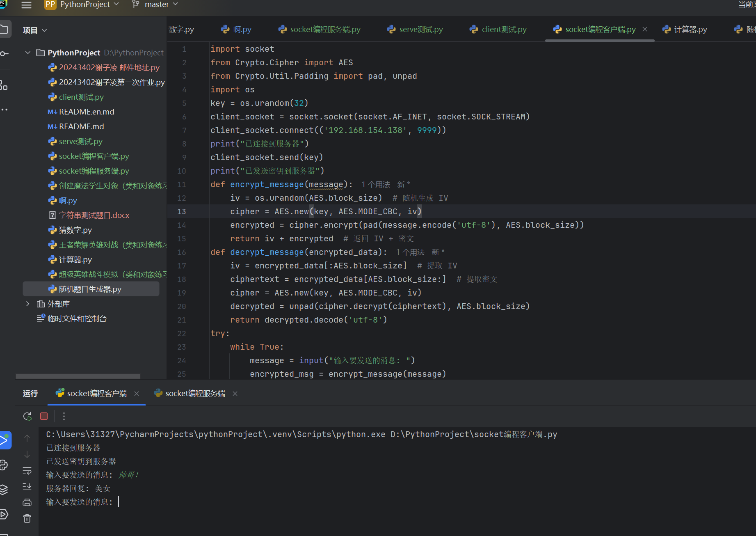Print the console output
Viewport: 756px width, 536px height.
click(x=27, y=502)
